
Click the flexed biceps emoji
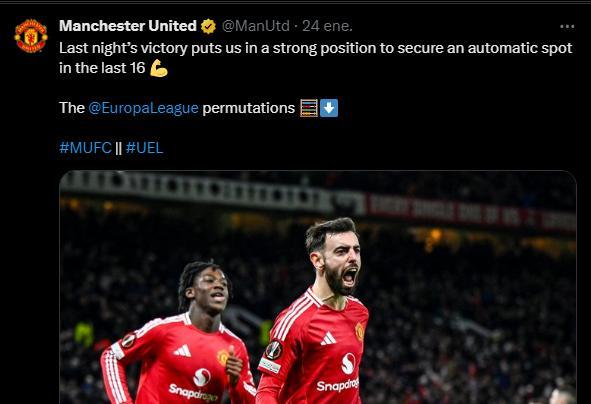pyautogui.click(x=159, y=68)
